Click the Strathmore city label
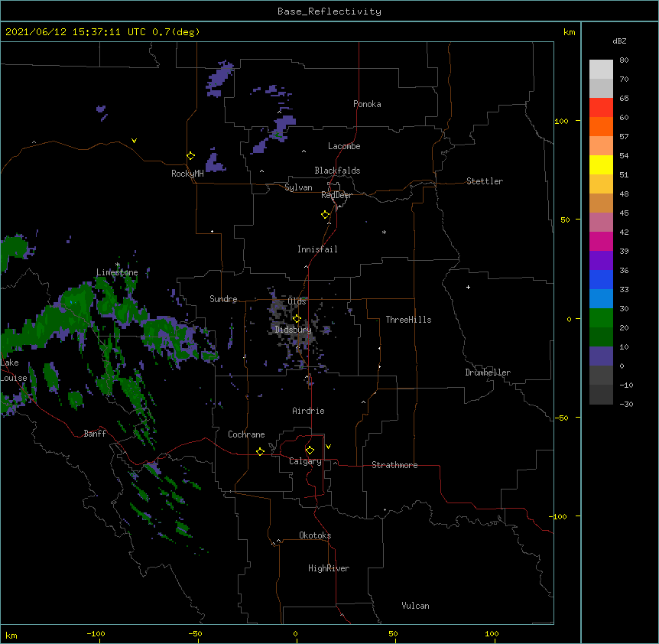This screenshot has width=659, height=644. [x=394, y=465]
